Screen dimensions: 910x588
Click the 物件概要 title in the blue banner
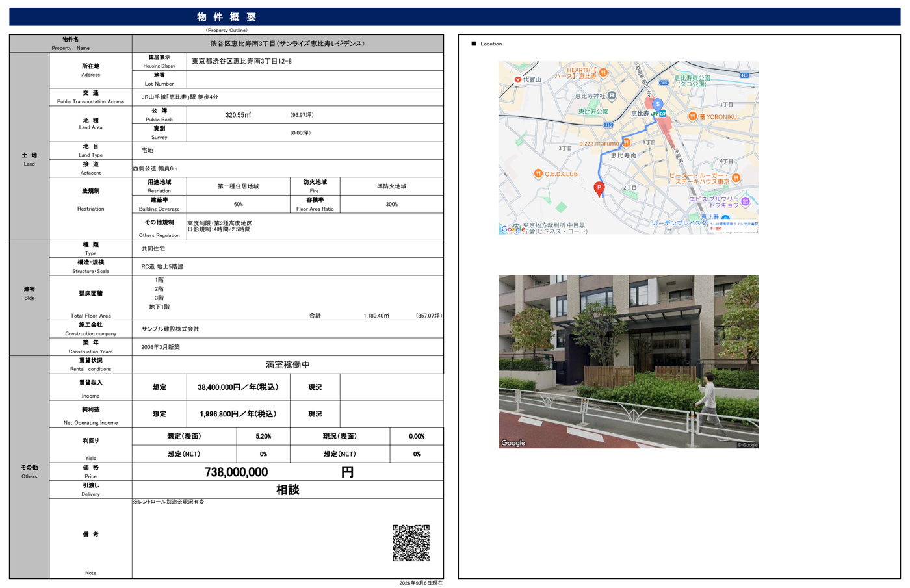pos(227,17)
